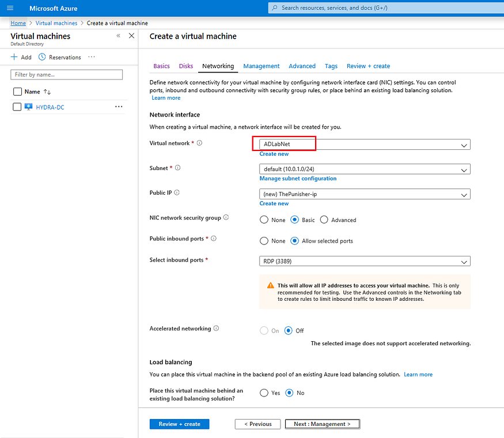Open the Virtual network dropdown showing ADLabNet
The height and width of the screenshot is (438, 504).
(465, 144)
